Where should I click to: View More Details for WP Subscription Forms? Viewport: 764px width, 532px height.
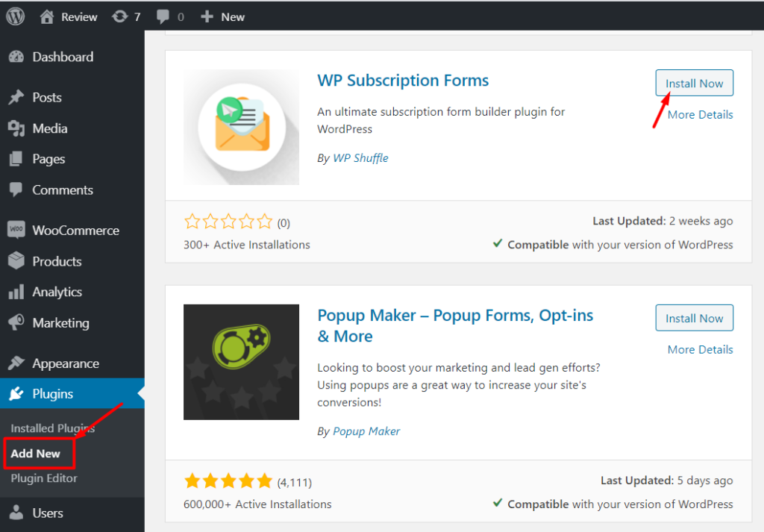[700, 114]
